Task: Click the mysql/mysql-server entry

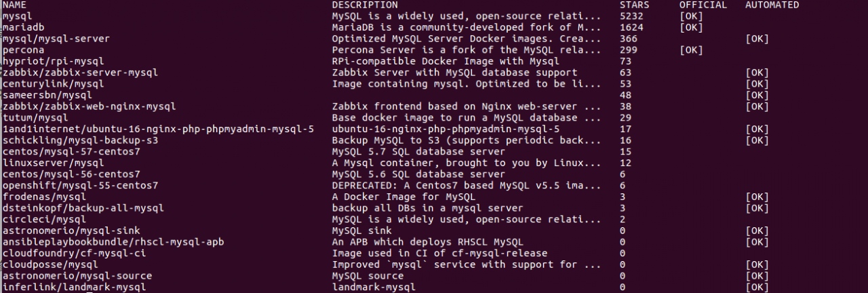Action: (56, 39)
